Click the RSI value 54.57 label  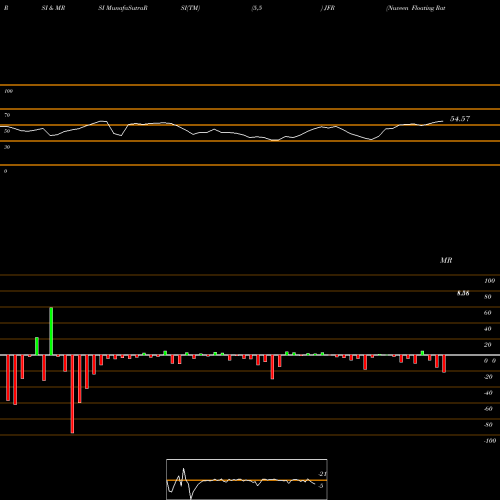point(460,119)
